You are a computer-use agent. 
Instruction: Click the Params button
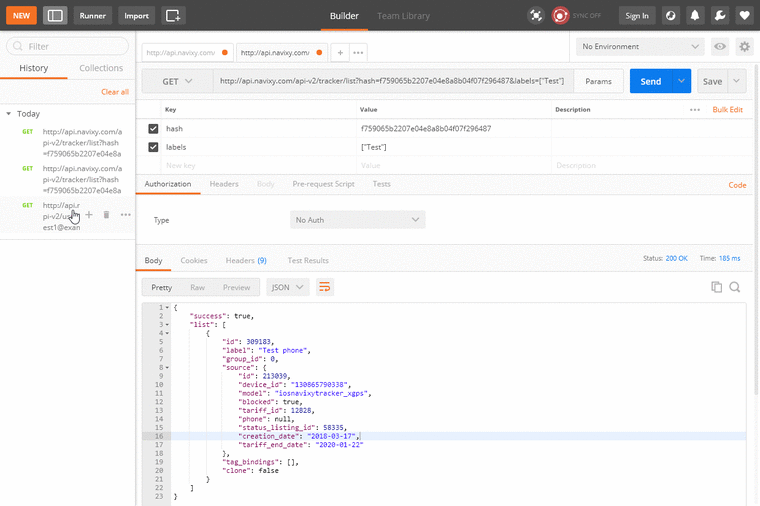pyautogui.click(x=598, y=81)
